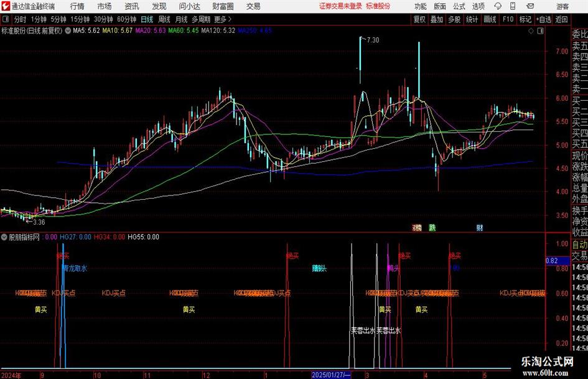Add stock via the +自选 button
The height and width of the screenshot is (379, 588).
544,19
